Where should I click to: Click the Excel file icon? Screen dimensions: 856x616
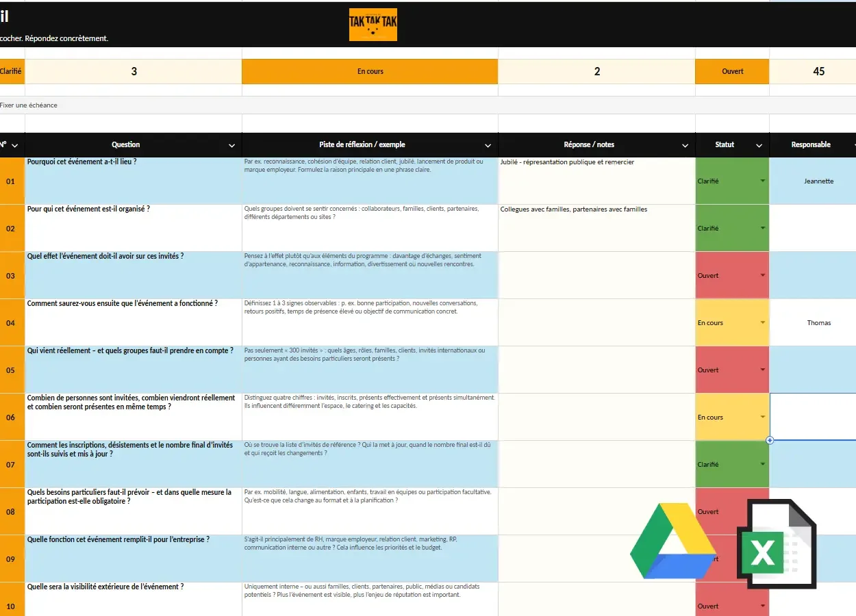coord(776,544)
